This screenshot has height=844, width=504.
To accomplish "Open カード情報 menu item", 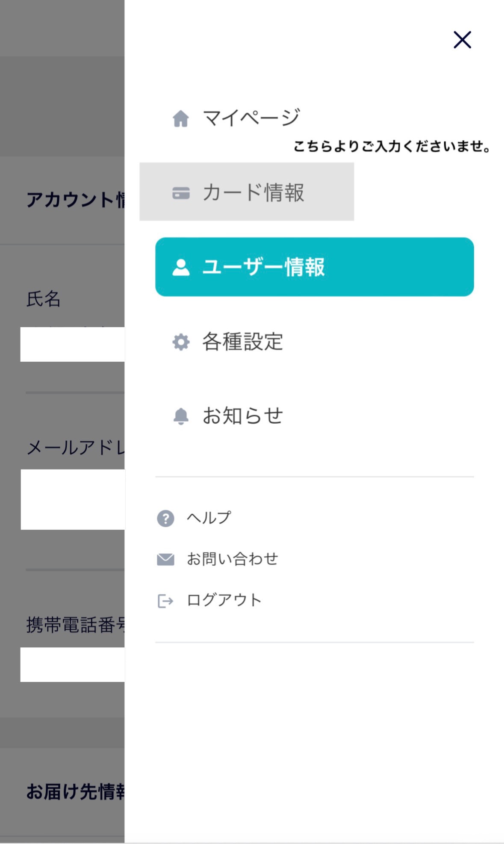I will [247, 192].
